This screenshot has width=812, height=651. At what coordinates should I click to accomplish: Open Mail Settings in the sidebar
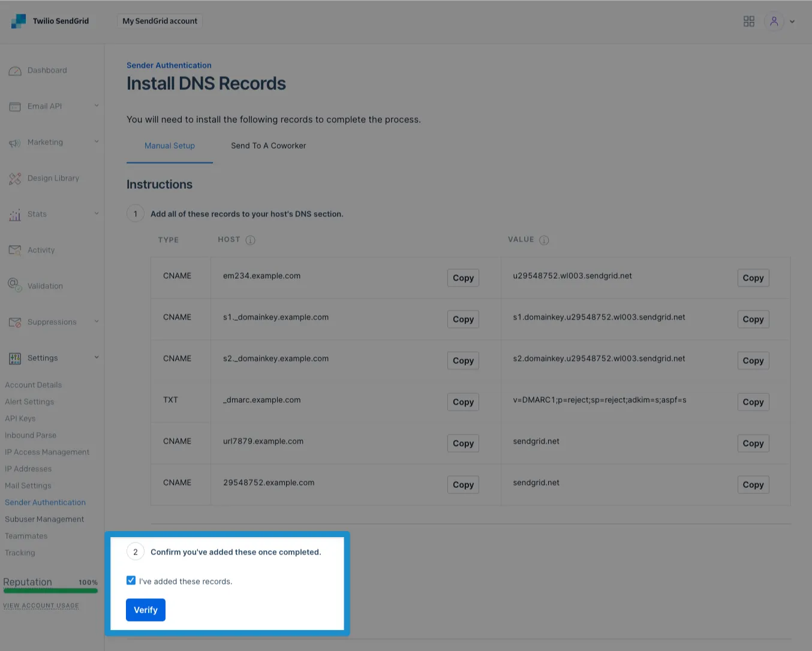coord(28,486)
